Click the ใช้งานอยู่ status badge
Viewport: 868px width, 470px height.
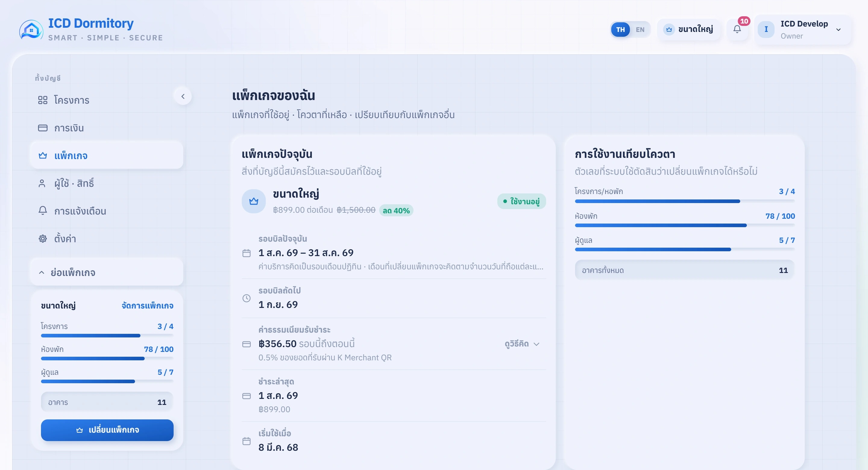521,201
